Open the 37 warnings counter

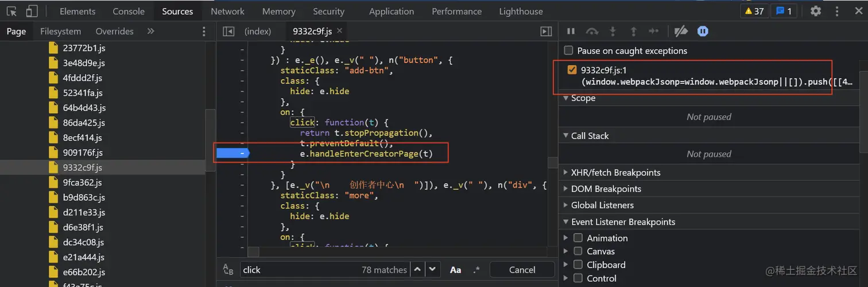point(754,11)
